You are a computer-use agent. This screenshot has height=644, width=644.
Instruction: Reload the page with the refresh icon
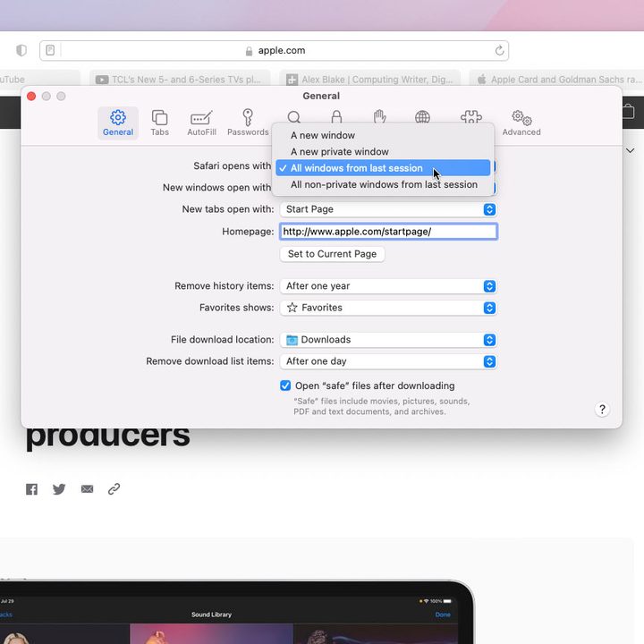tap(499, 50)
